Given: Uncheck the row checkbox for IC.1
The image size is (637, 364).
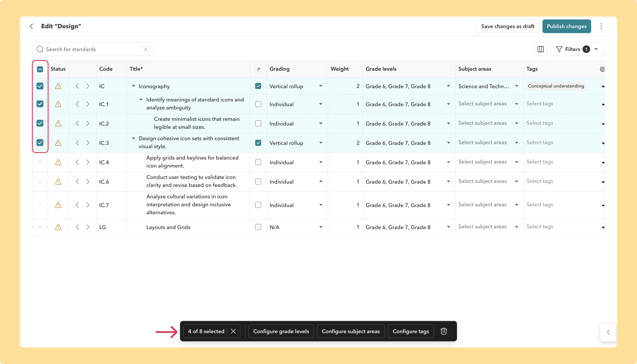Looking at the screenshot, I should (40, 104).
